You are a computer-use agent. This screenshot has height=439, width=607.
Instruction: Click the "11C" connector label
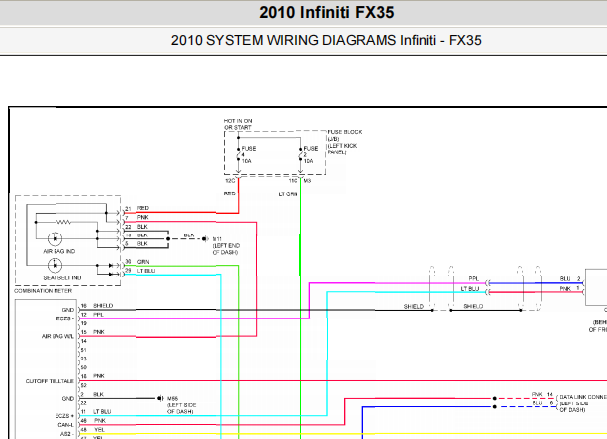pos(293,181)
